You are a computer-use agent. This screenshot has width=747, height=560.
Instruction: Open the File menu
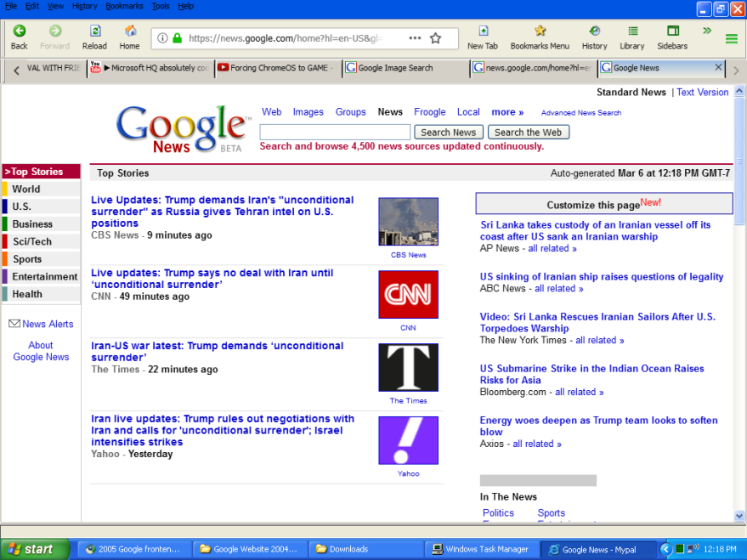click(11, 6)
